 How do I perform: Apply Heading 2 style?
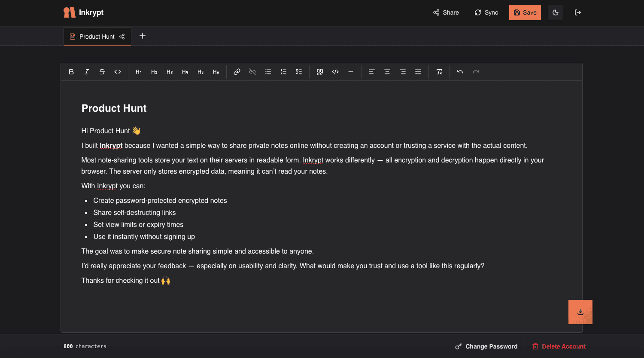point(154,72)
